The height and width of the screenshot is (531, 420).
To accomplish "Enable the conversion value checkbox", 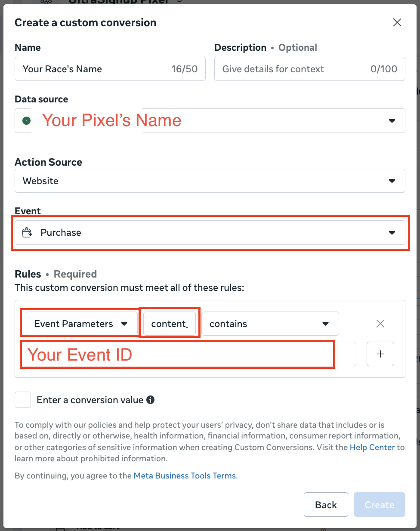I will coord(23,400).
